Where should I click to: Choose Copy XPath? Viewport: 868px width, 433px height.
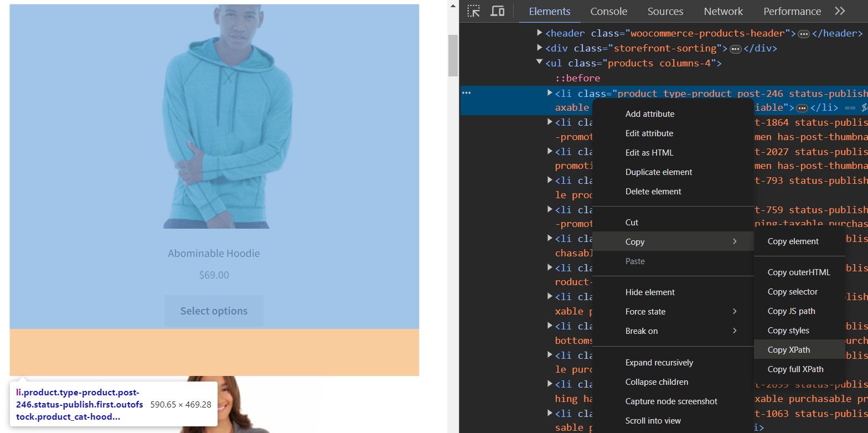click(x=799, y=350)
